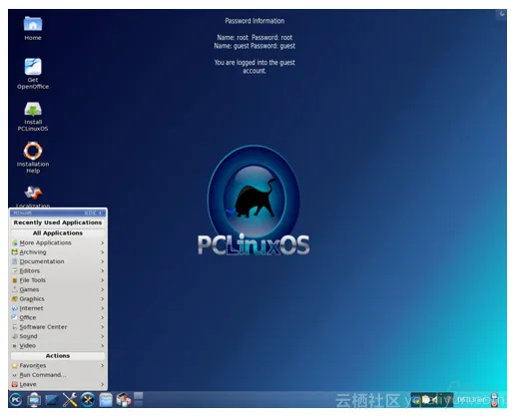Open the Sound menu entry
The width and height of the screenshot is (516, 420).
58,336
